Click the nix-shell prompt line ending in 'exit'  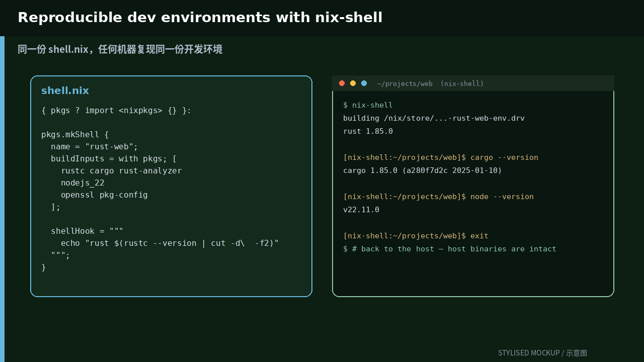pyautogui.click(x=416, y=236)
